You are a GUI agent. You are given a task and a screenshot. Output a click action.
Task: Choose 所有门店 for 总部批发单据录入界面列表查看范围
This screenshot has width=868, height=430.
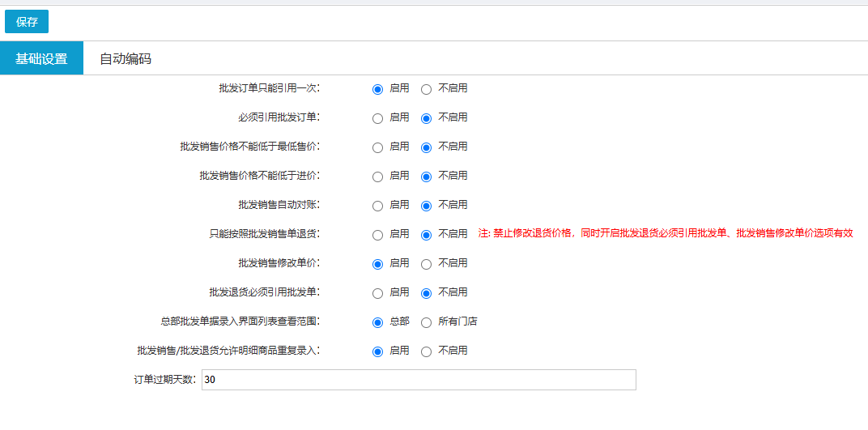click(x=427, y=322)
